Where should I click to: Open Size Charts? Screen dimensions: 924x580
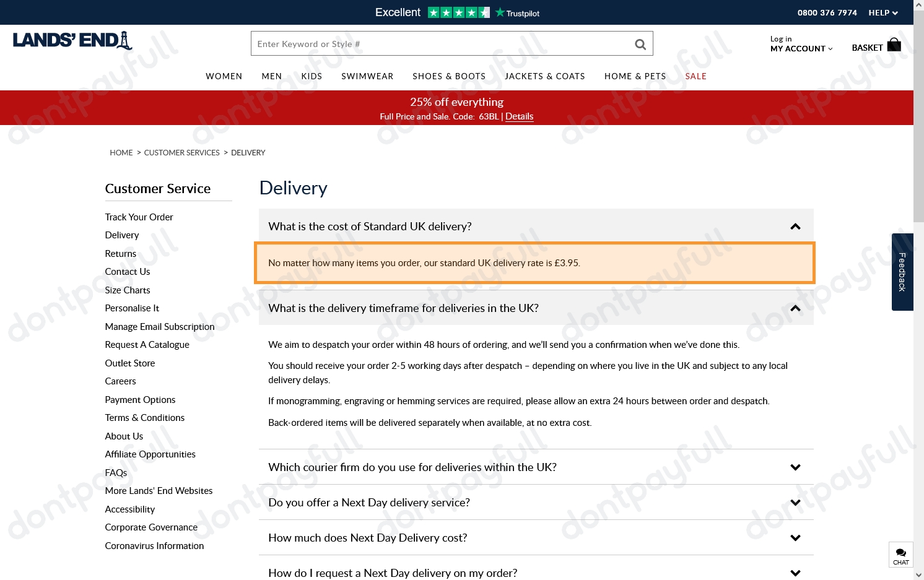pos(128,290)
